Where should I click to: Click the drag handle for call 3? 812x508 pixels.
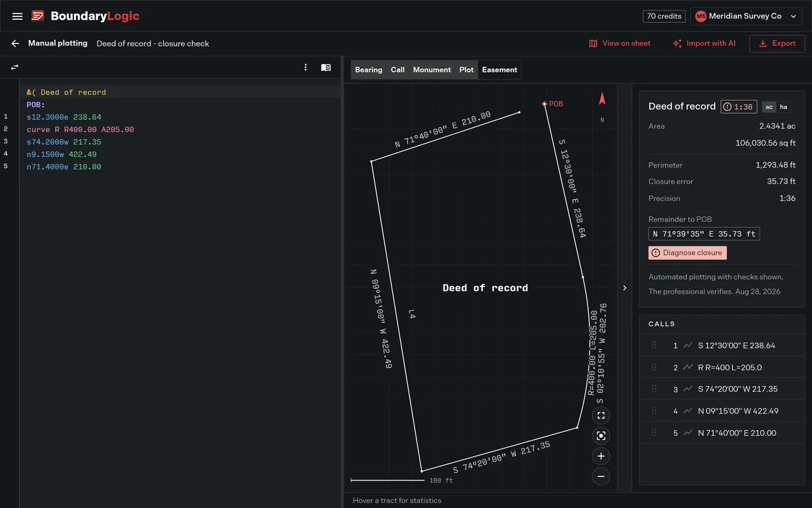[654, 389]
